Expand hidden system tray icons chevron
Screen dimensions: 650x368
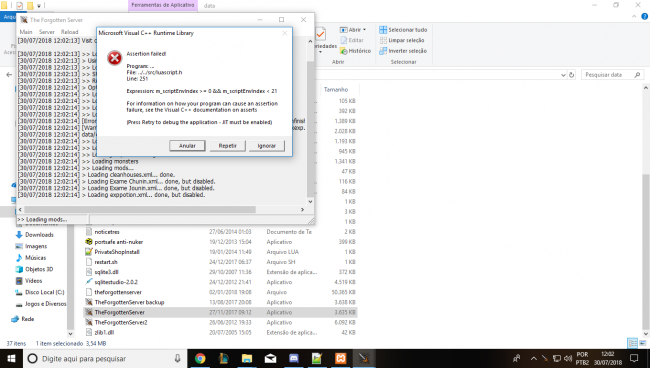click(x=534, y=358)
